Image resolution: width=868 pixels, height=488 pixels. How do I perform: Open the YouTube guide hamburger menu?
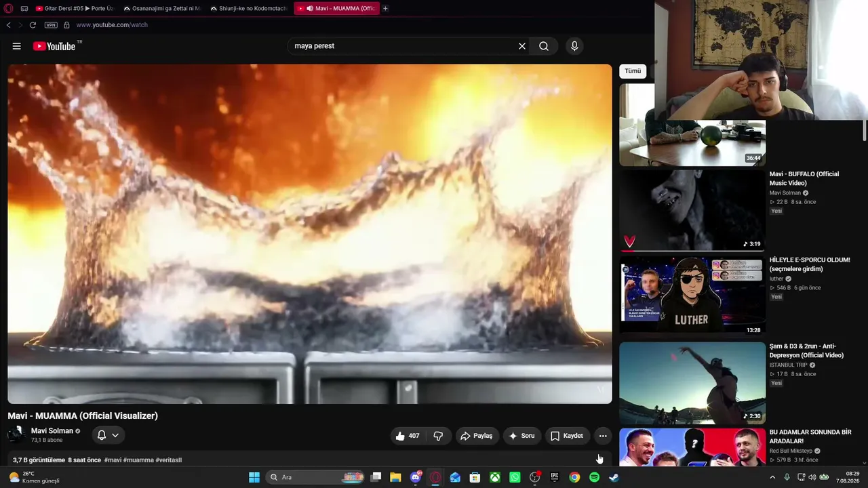pos(17,46)
